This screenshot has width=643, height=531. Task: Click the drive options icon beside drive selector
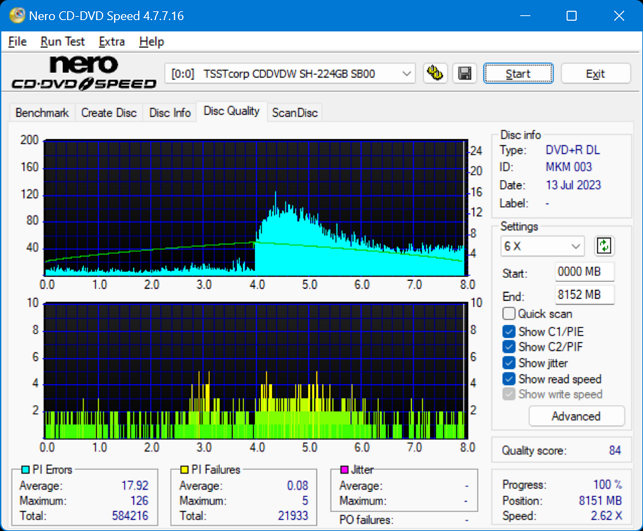click(x=435, y=73)
